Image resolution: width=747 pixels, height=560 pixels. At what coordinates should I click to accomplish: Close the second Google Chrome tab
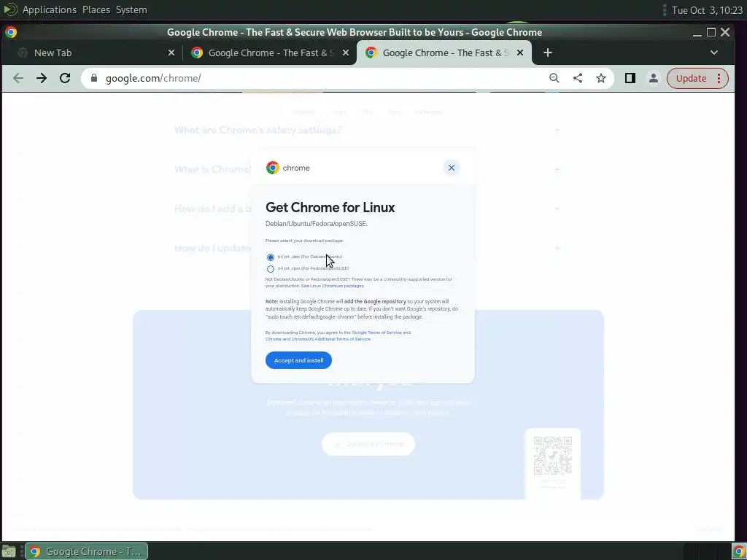(x=346, y=52)
